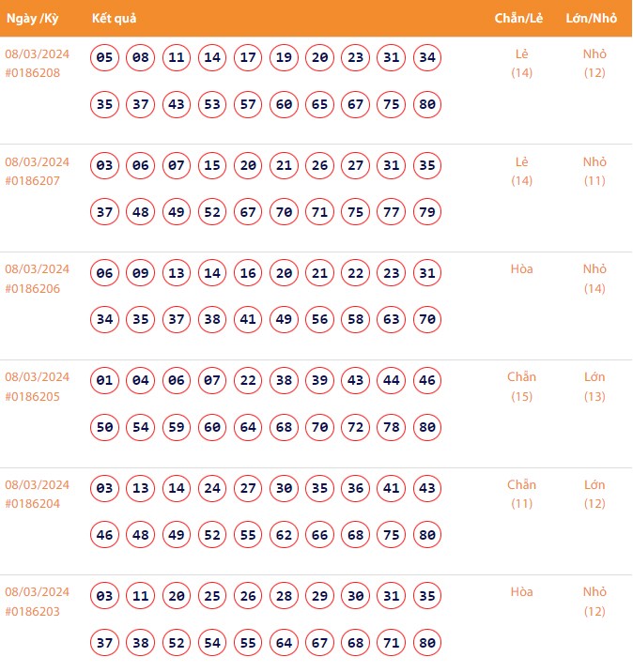This screenshot has width=633, height=672.
Task: Click the "Kết quả" column header
Action: pos(116,19)
